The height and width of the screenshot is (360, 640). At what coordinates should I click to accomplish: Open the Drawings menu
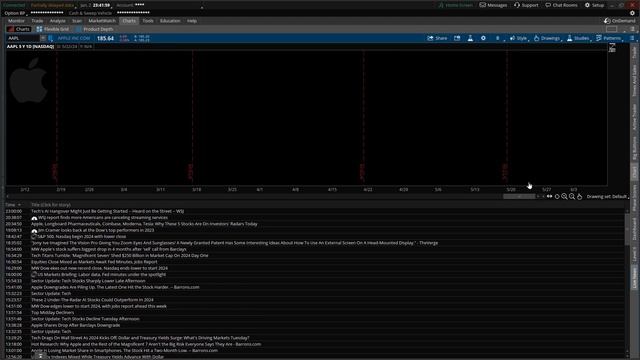[547, 38]
